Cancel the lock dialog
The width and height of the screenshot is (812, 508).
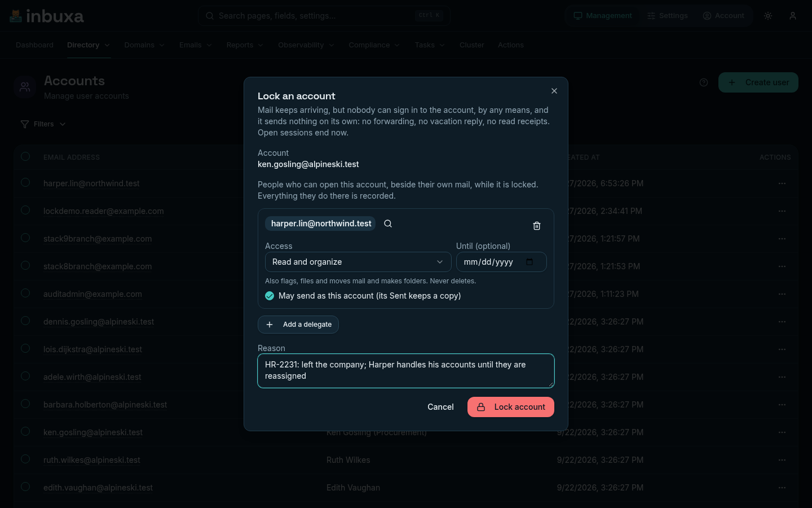tap(440, 407)
